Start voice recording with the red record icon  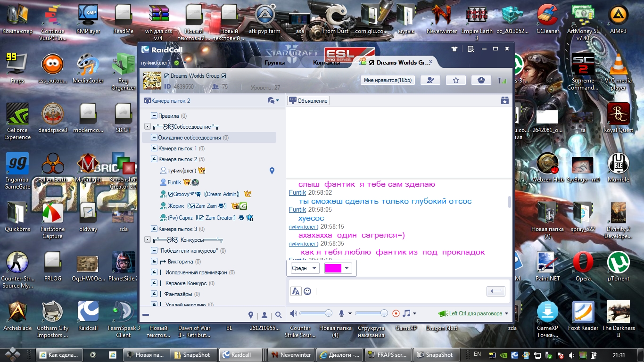(396, 313)
